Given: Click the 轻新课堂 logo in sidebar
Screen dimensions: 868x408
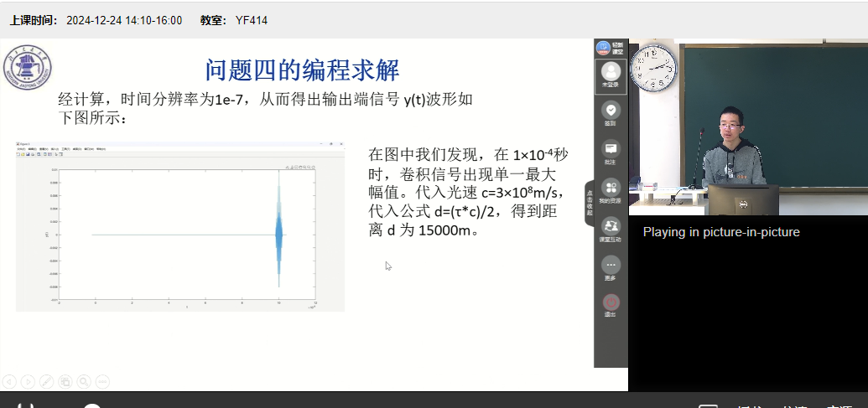Looking at the screenshot, I should 611,47.
